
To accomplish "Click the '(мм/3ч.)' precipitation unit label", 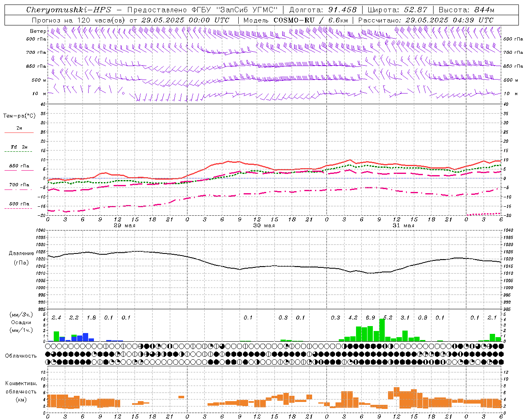I will pyautogui.click(x=21, y=315).
